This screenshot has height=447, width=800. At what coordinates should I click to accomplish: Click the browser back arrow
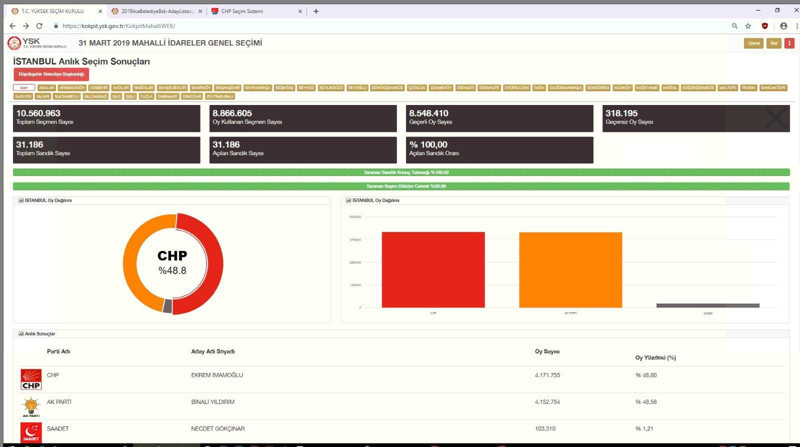click(x=12, y=26)
